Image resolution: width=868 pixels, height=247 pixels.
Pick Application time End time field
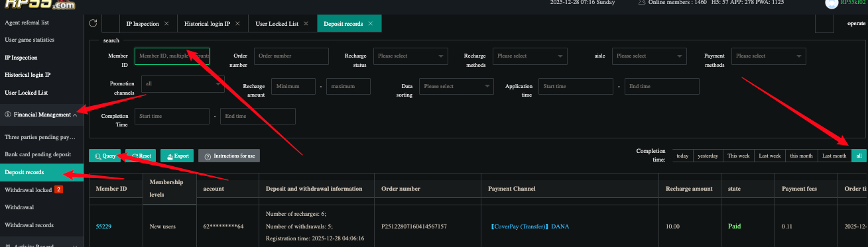pos(662,87)
